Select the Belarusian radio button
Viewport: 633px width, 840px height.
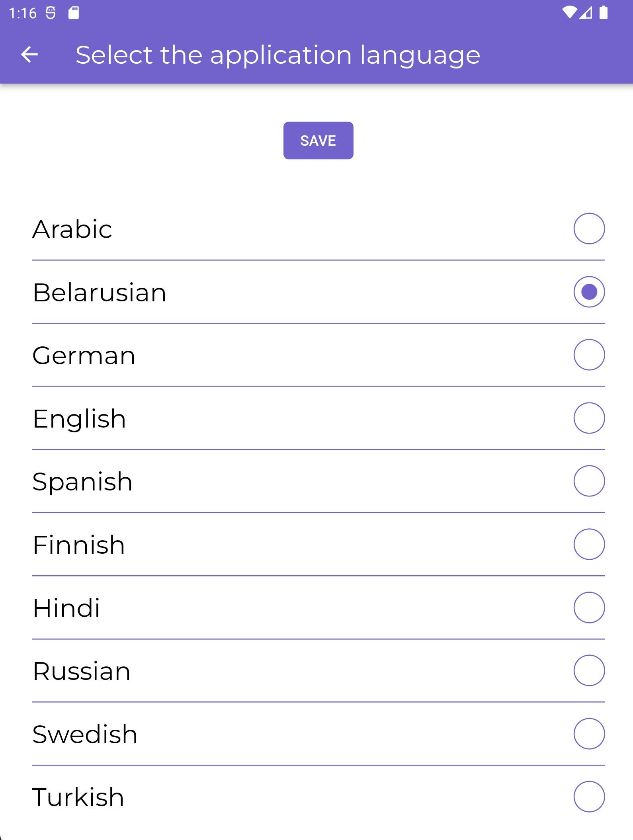(589, 292)
